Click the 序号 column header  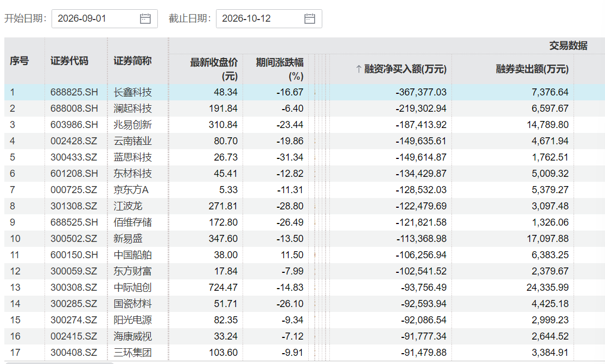pyautogui.click(x=20, y=61)
